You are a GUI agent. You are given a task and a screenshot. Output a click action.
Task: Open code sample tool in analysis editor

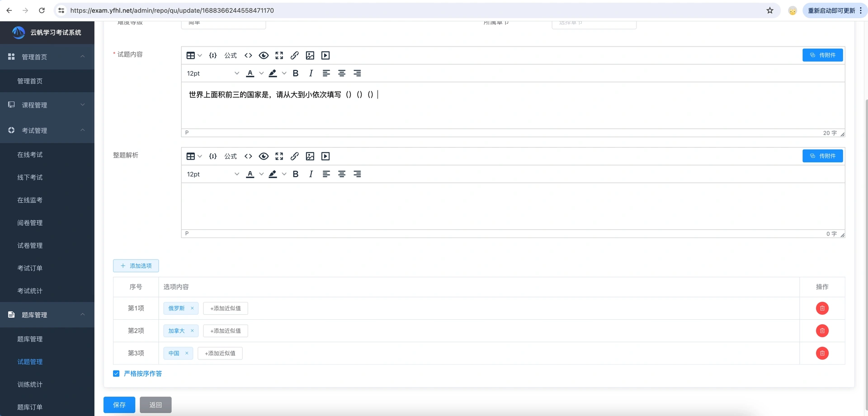[x=212, y=156]
